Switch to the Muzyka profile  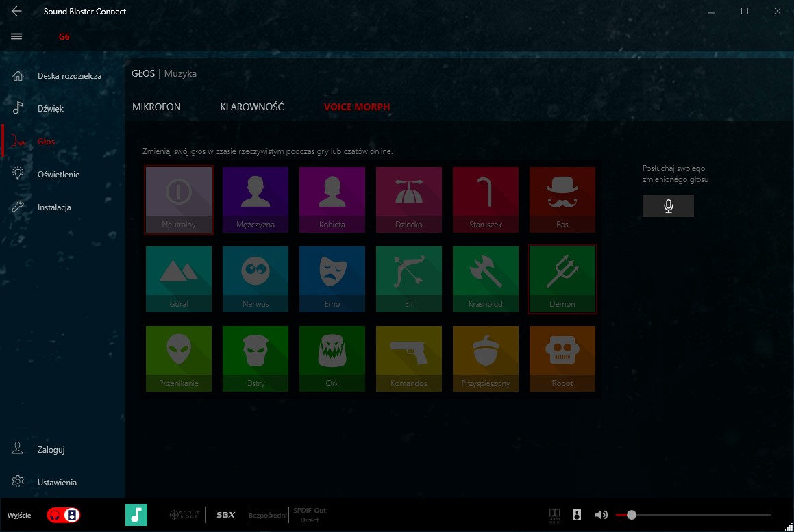pyautogui.click(x=180, y=74)
